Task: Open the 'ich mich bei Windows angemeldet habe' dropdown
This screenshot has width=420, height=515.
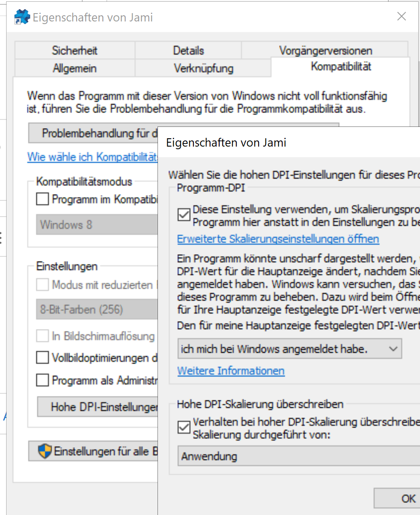Action: [290, 349]
